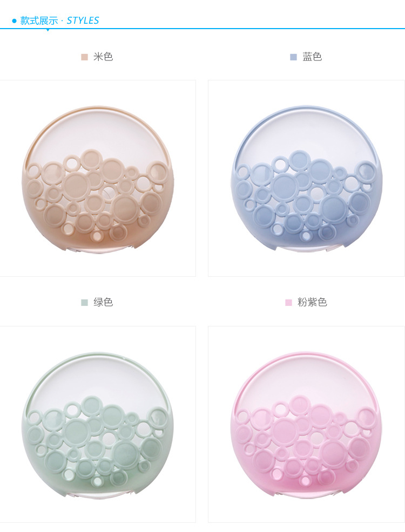Click the green color swatch square
The height and width of the screenshot is (532, 405).
[x=85, y=302]
